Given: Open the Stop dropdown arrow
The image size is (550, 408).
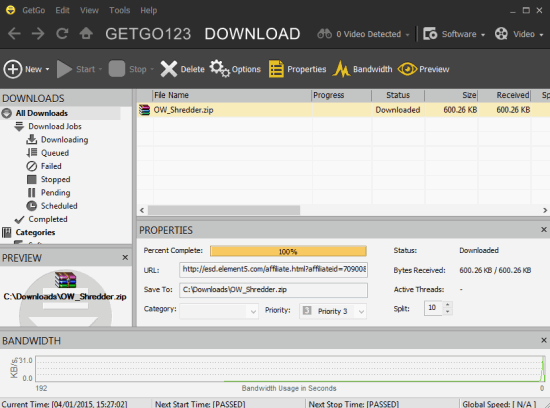Looking at the screenshot, I should [152, 69].
